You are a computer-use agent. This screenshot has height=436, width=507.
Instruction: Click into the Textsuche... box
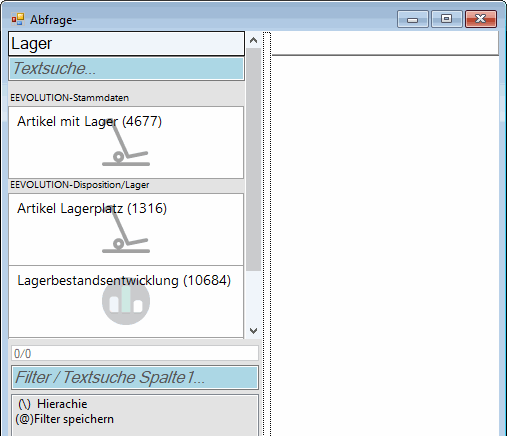[x=126, y=69]
